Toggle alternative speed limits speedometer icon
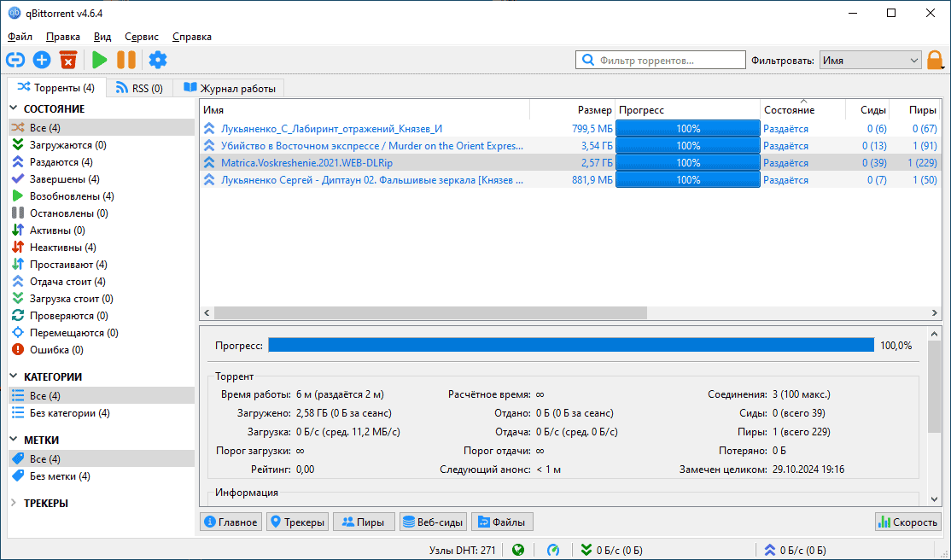 click(x=553, y=550)
